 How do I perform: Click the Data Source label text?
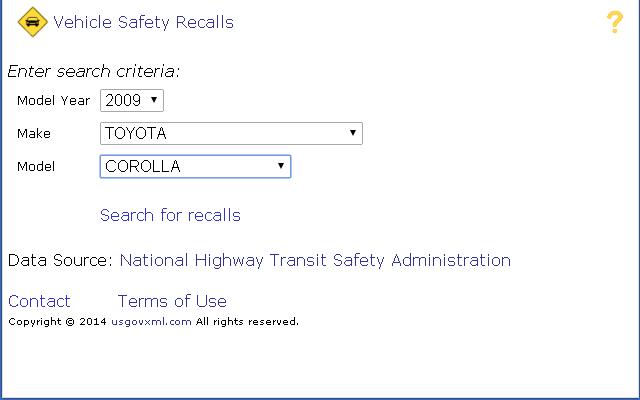pyautogui.click(x=59, y=260)
